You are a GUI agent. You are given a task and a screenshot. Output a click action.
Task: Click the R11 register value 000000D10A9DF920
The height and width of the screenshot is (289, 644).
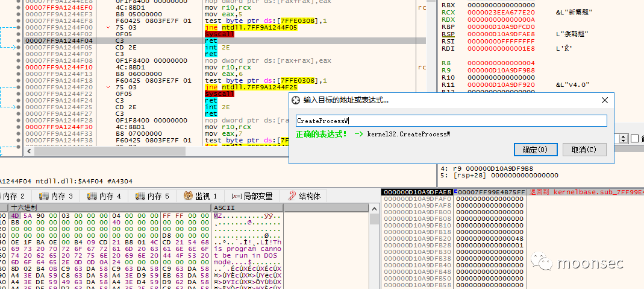coord(501,84)
